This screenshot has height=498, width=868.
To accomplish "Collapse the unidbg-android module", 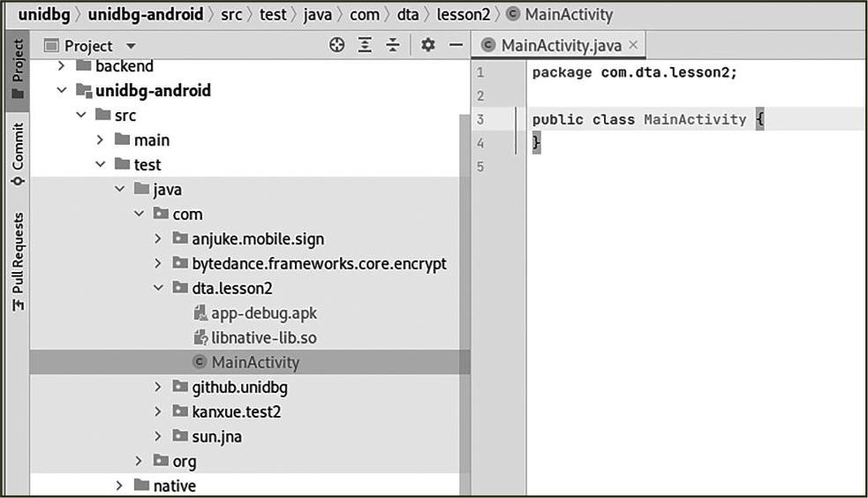I will [x=62, y=90].
